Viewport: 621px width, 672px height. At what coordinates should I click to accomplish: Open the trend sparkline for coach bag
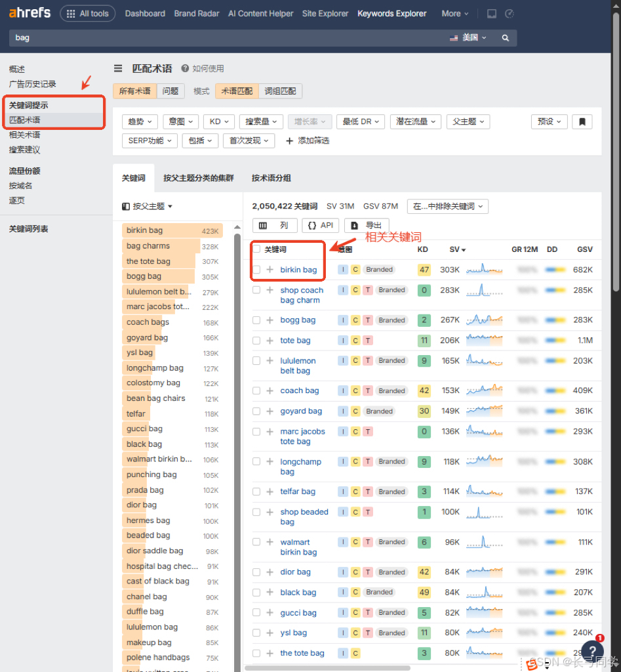[x=485, y=390]
